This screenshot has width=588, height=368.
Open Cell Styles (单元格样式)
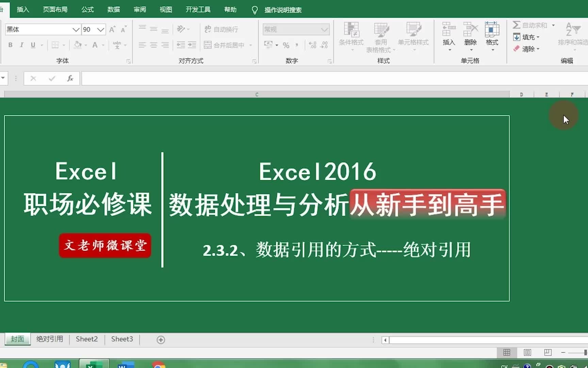tap(413, 37)
